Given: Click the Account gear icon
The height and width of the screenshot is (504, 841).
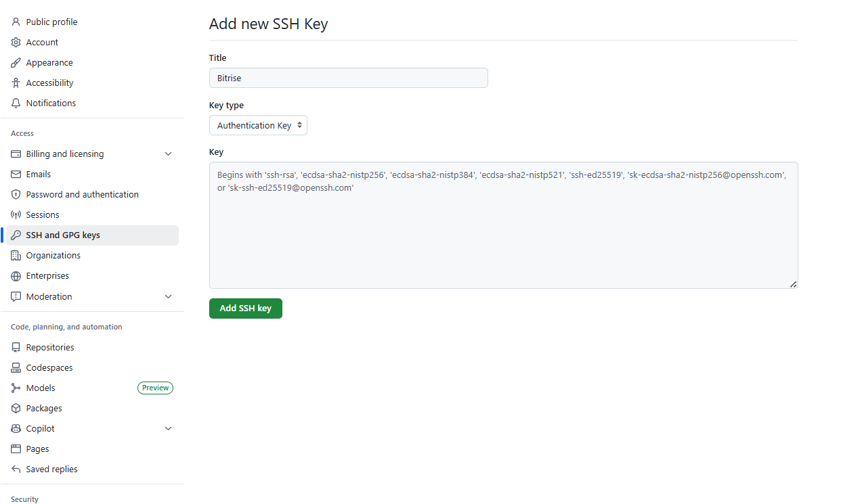Looking at the screenshot, I should pyautogui.click(x=16, y=42).
